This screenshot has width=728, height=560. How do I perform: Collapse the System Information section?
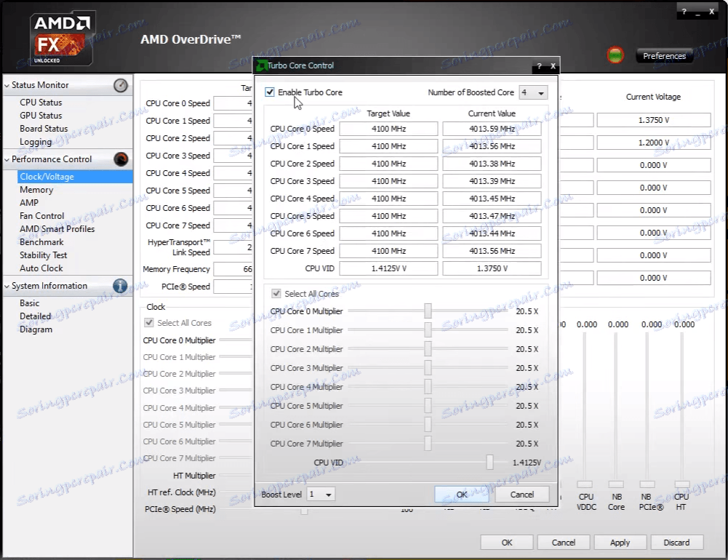7,287
